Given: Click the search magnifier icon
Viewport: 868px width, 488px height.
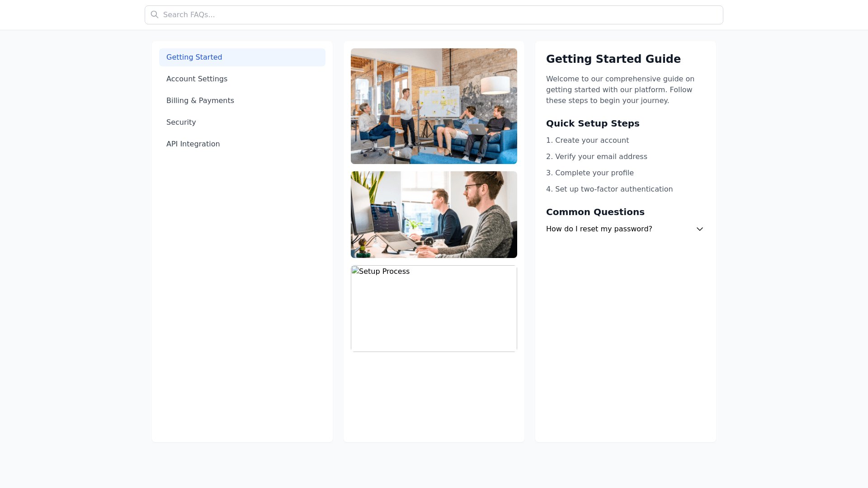Looking at the screenshot, I should (155, 14).
